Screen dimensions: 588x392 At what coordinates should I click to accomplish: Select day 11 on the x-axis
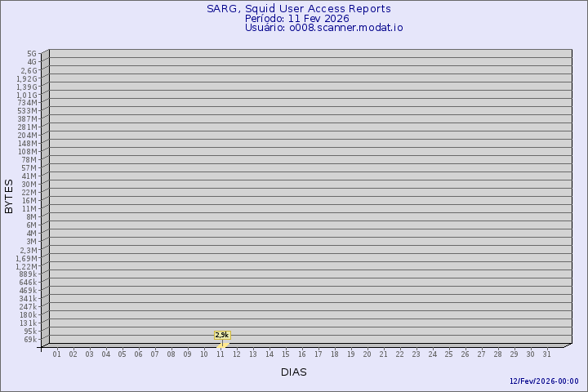coord(220,354)
